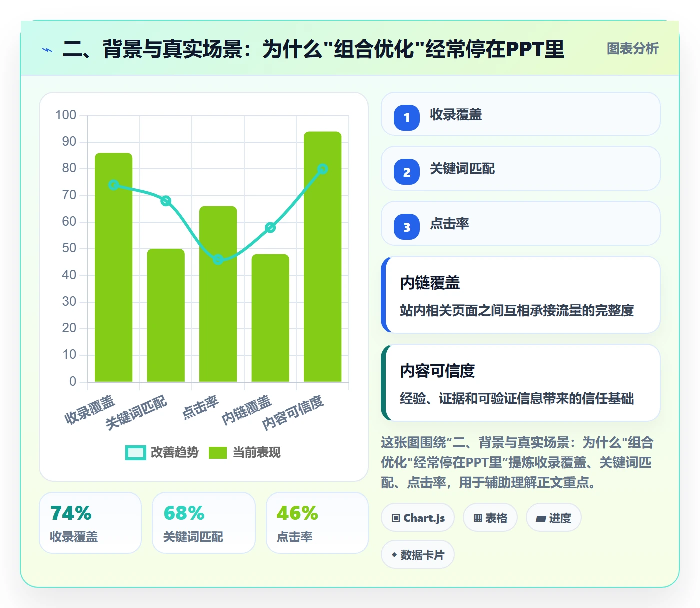Screen dimensions: 700x608
Task: Open the 图表分析 label in the header
Action: (x=632, y=48)
